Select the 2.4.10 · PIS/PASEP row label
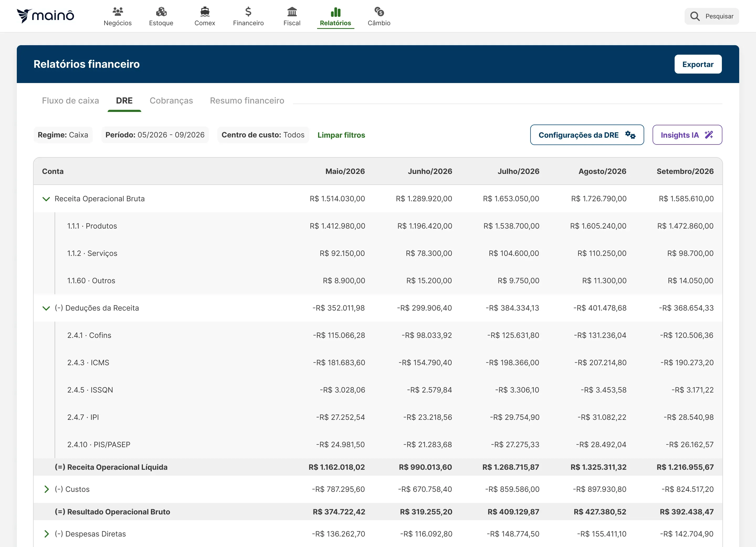The image size is (756, 547). (99, 445)
